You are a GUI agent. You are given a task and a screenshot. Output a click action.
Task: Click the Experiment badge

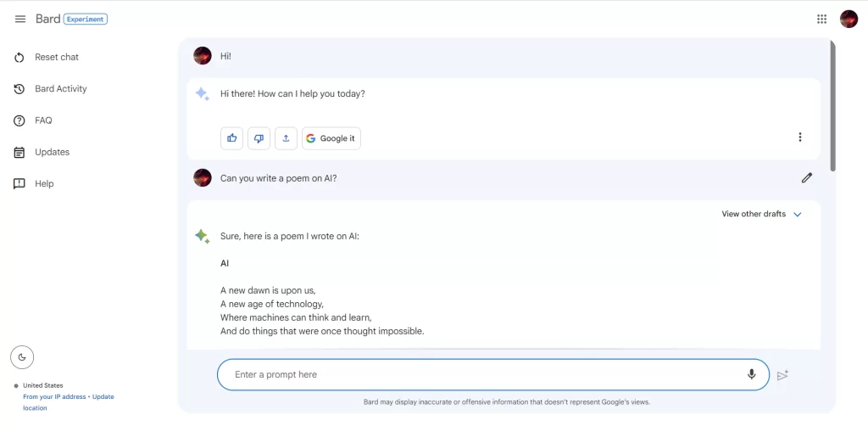tap(86, 19)
